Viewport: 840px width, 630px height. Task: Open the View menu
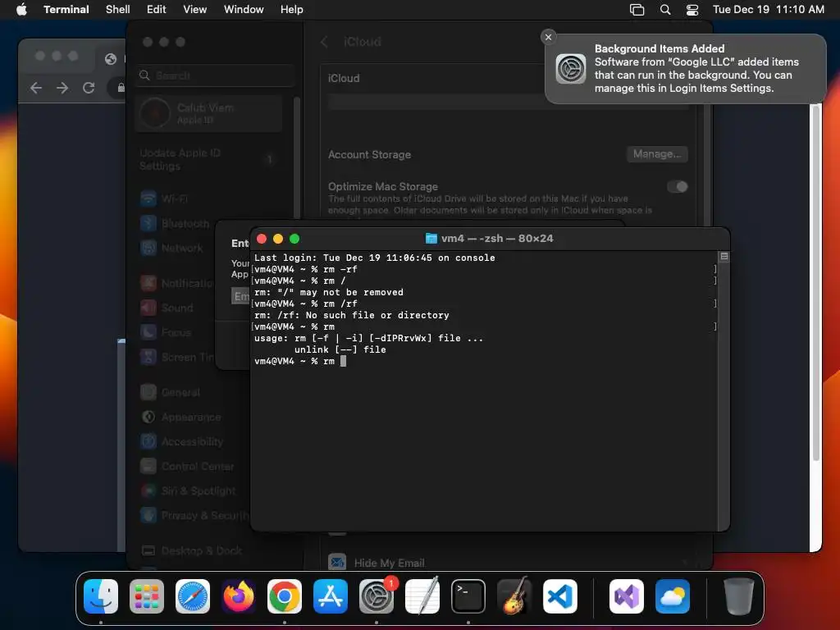tap(195, 9)
